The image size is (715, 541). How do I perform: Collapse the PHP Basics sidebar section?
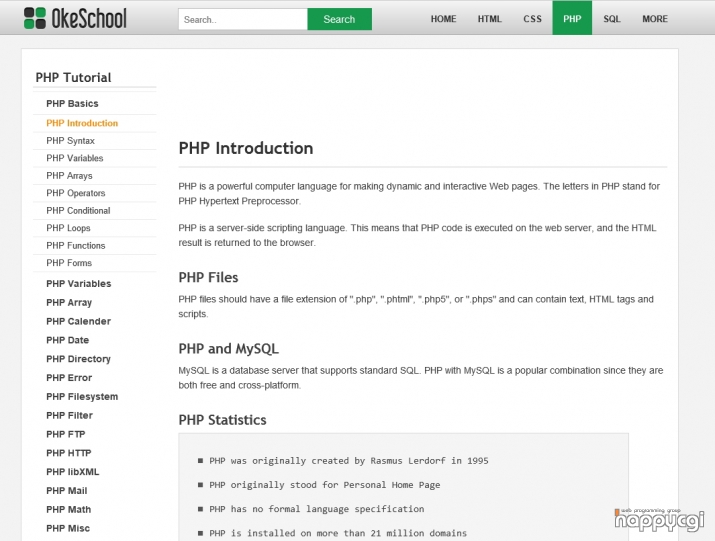(72, 104)
